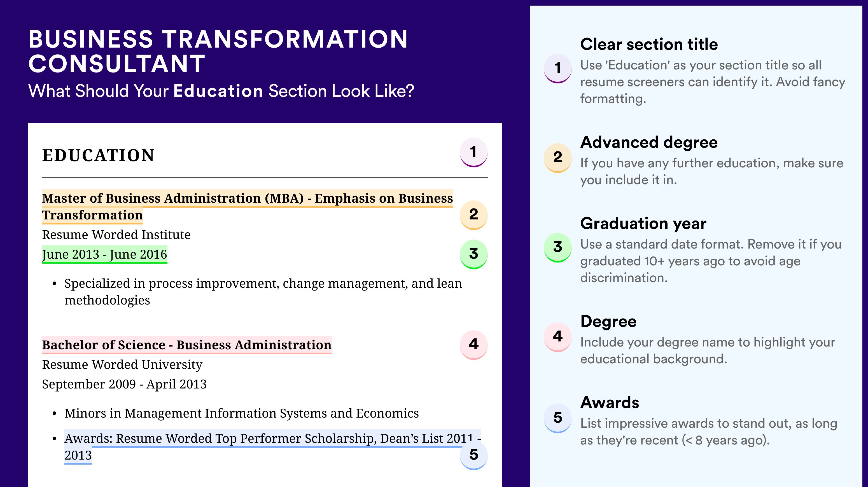Screen dimensions: 868x487
Task: Click the number 4 badge next to Degree tip
Action: point(558,336)
